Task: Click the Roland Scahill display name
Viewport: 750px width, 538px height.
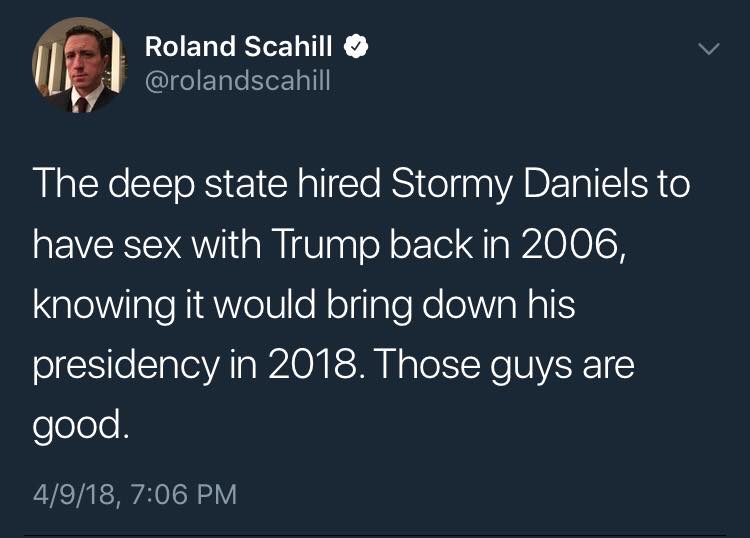Action: (x=238, y=46)
